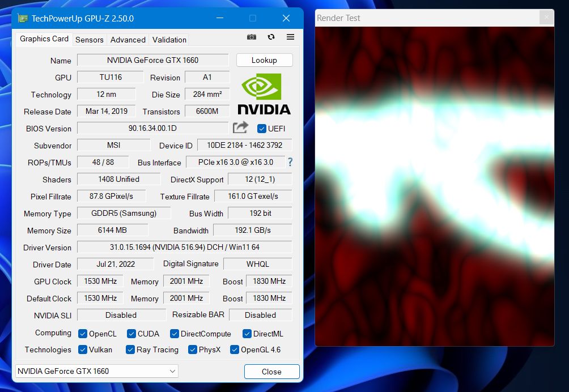The height and width of the screenshot is (392, 569).
Task: Open the Advanced tab
Action: coord(128,40)
